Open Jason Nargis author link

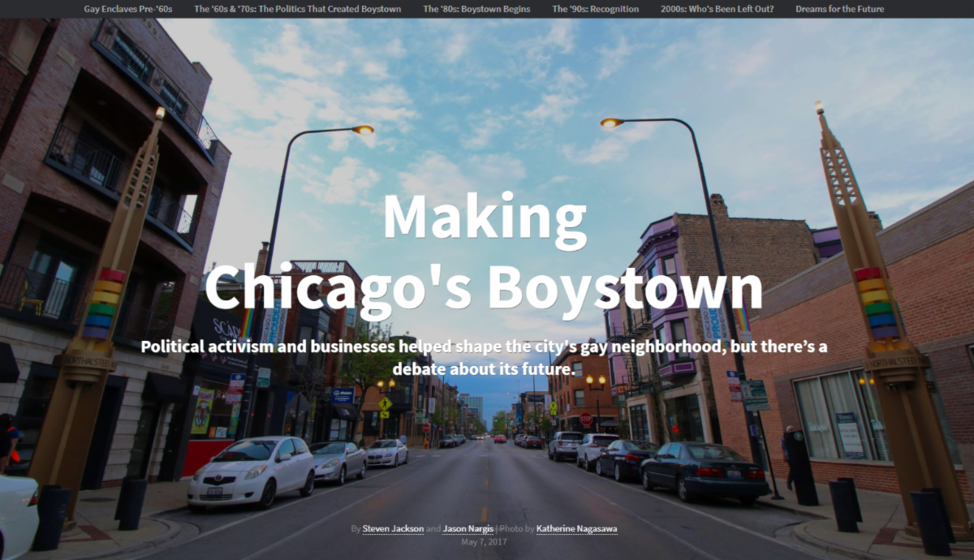point(468,529)
